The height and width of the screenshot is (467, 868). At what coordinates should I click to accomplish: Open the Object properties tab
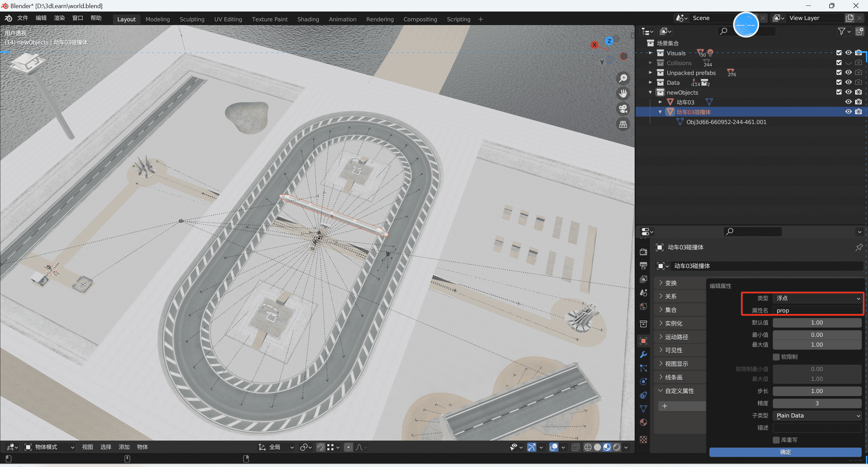[643, 341]
